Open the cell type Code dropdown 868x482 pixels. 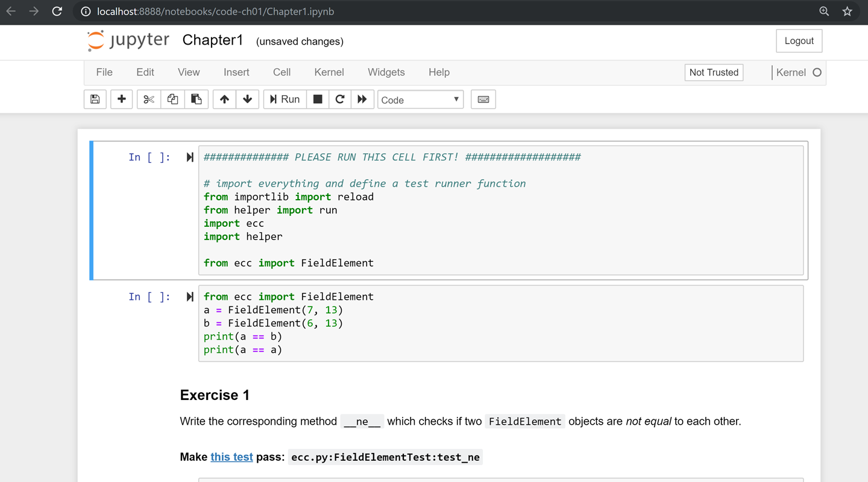420,100
